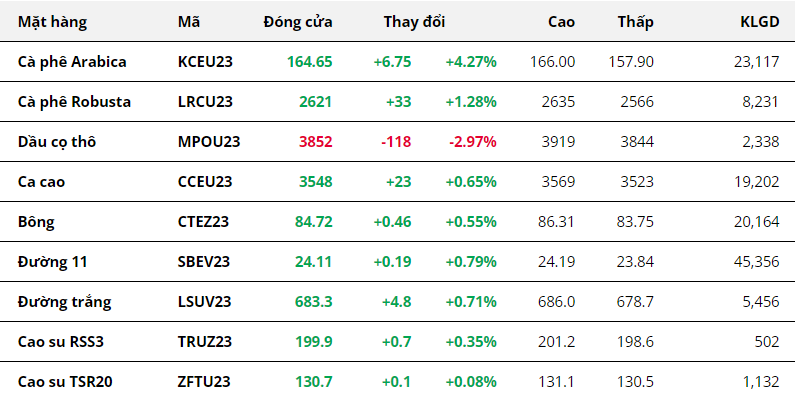The height and width of the screenshot is (401, 795).
Task: Open the Bông commodity row
Action: [36, 221]
